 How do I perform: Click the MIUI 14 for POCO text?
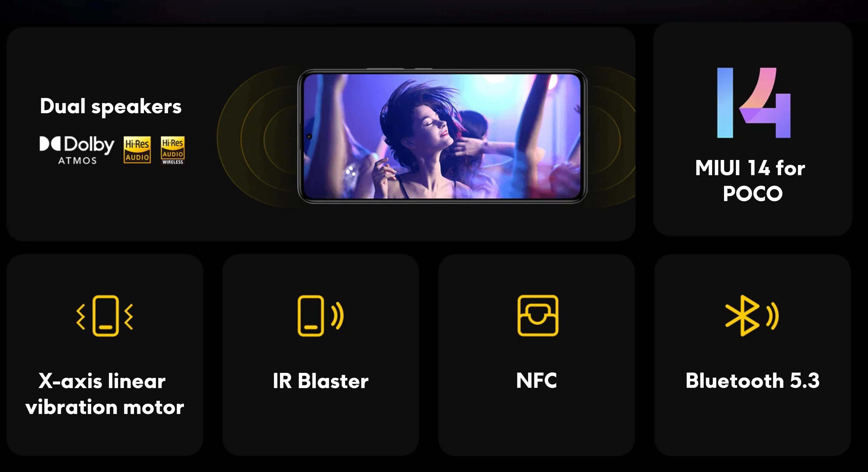click(x=750, y=181)
